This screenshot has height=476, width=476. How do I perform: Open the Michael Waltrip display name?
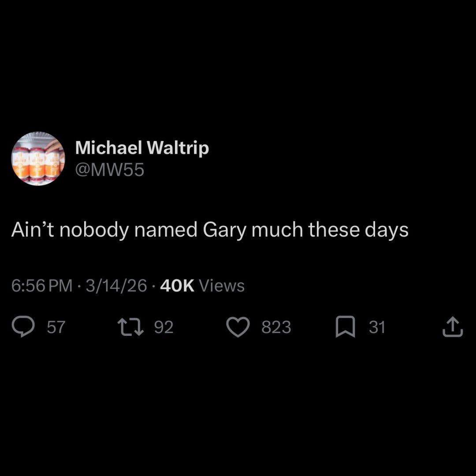click(142, 148)
